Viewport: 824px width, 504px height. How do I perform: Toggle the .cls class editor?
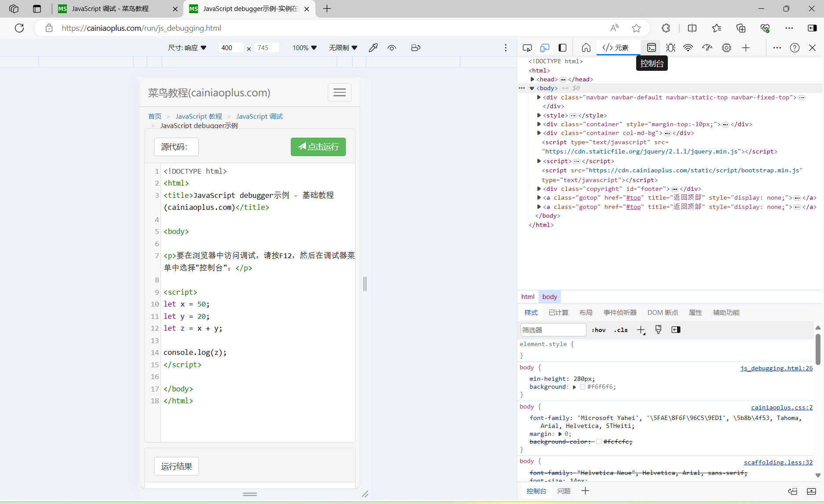tap(621, 330)
